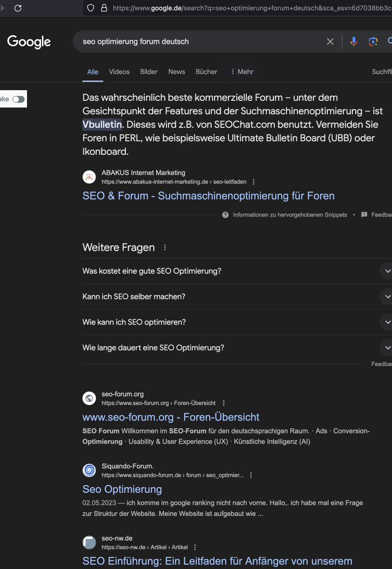Switch to the Videos tab
Image resolution: width=392 pixels, height=569 pixels.
[x=119, y=72]
